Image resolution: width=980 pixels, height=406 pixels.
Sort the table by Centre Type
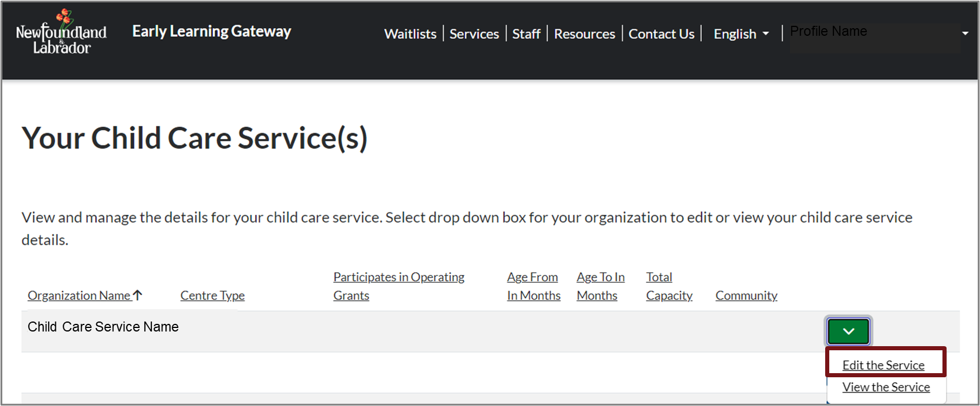click(x=212, y=296)
